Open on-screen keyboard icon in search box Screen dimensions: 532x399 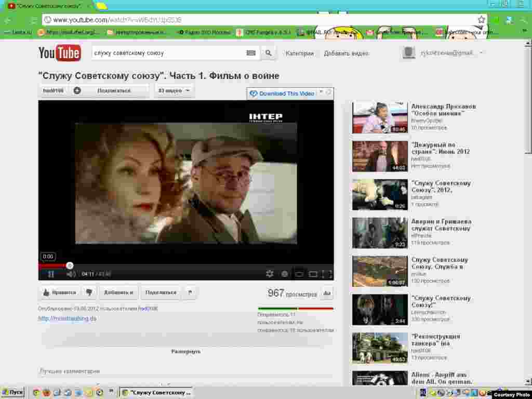click(251, 53)
